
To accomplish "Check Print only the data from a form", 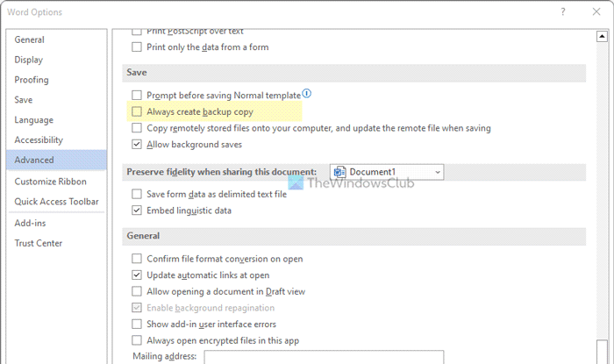I will pyautogui.click(x=137, y=47).
